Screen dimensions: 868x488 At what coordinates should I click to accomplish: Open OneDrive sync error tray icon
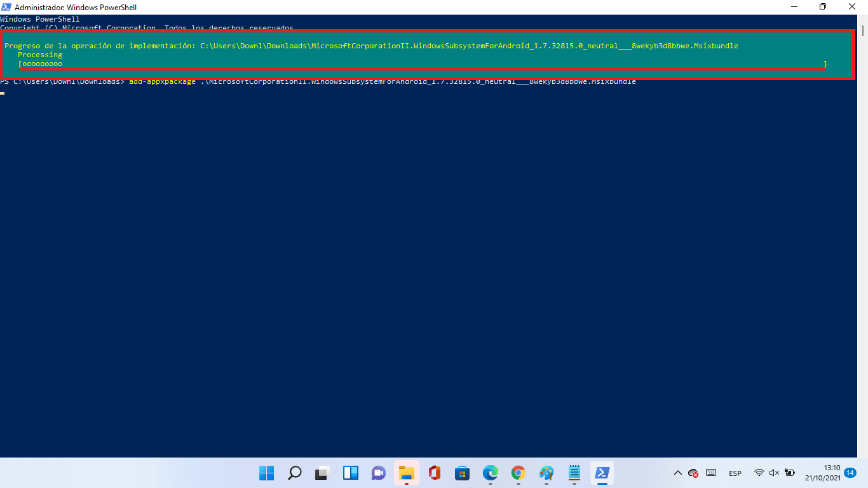pos(693,473)
